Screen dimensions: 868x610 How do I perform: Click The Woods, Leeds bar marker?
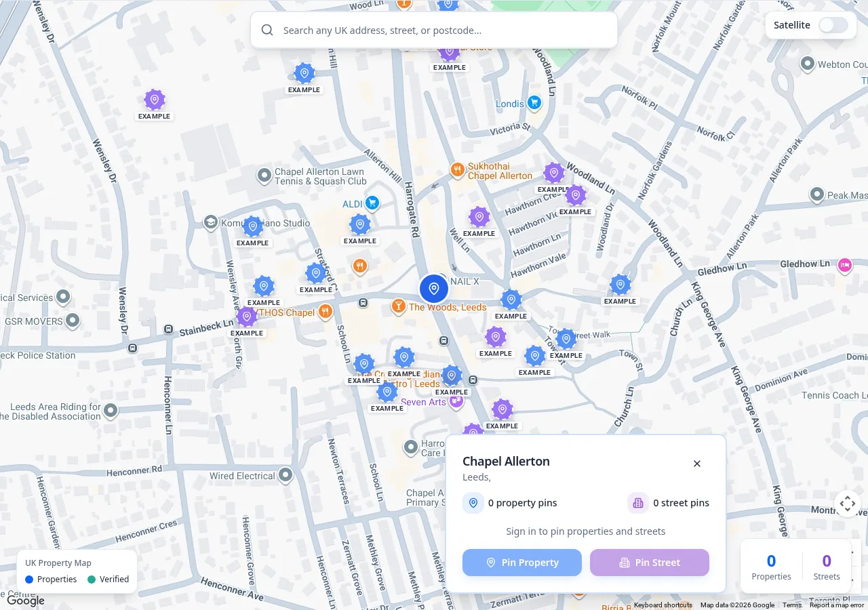398,307
